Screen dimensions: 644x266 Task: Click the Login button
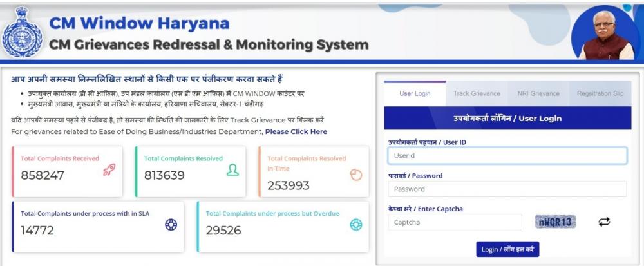(507, 250)
